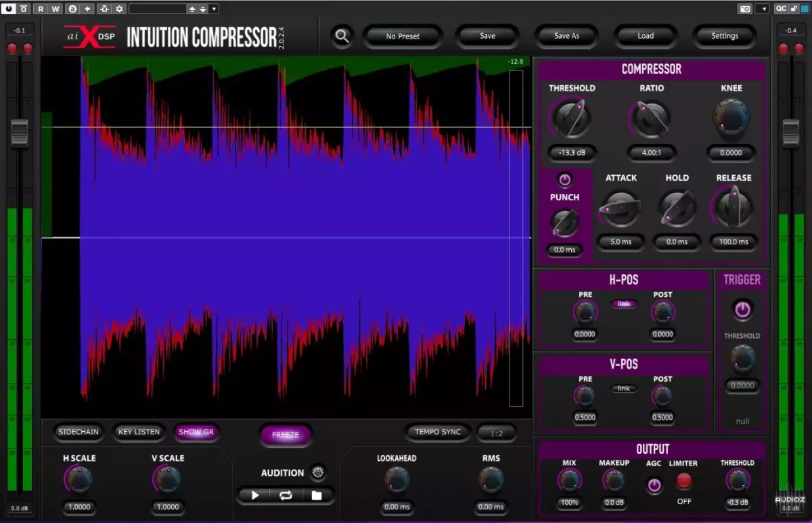The image size is (812, 523).
Task: Click the left red clip indicator on output meter
Action: (784, 49)
